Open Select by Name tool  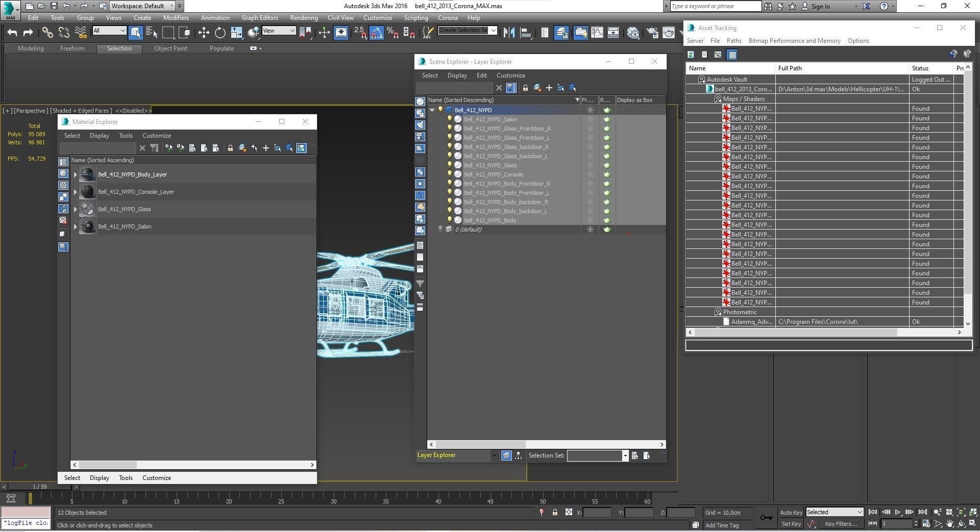[x=152, y=33]
